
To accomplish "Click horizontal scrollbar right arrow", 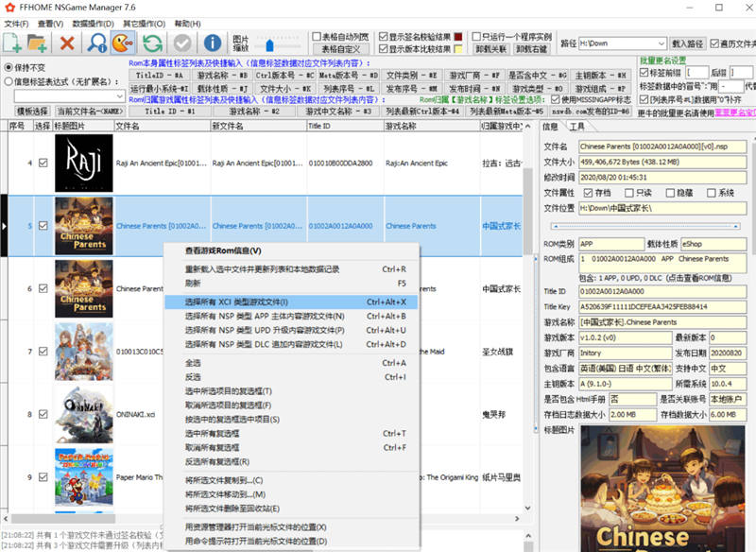I will (x=517, y=519).
